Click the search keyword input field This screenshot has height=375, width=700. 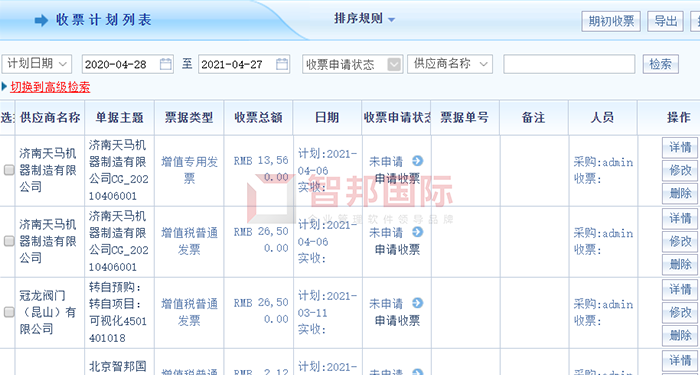coord(569,64)
